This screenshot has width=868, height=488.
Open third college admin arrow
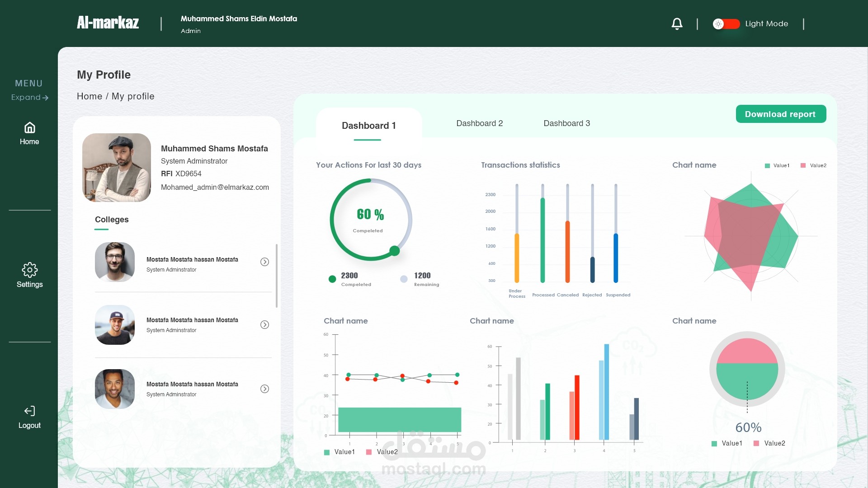(x=265, y=389)
